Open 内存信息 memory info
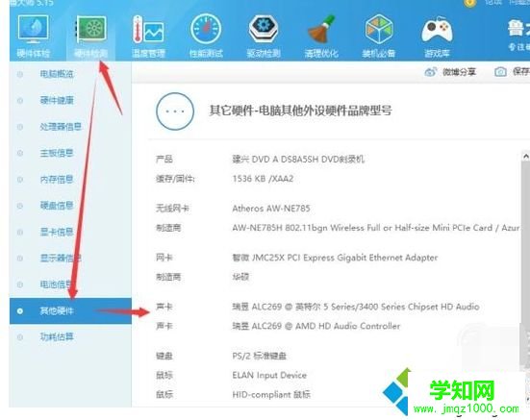 (x=57, y=180)
